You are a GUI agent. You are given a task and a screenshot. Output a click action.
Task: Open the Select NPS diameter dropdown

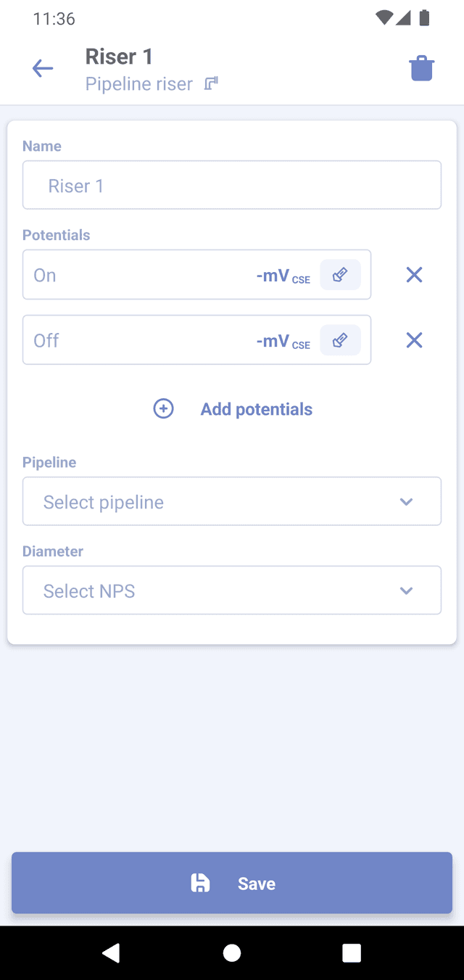click(x=217, y=591)
